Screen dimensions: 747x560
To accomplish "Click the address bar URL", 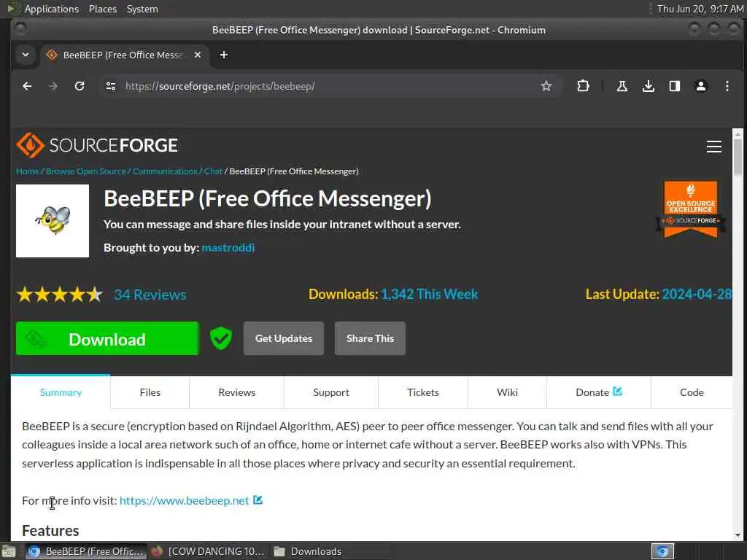I will point(220,86).
